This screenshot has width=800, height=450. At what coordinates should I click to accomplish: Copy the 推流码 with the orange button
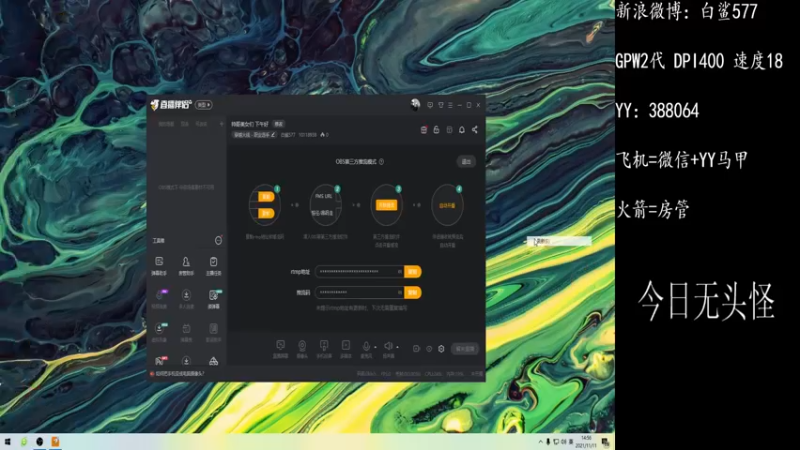point(412,292)
